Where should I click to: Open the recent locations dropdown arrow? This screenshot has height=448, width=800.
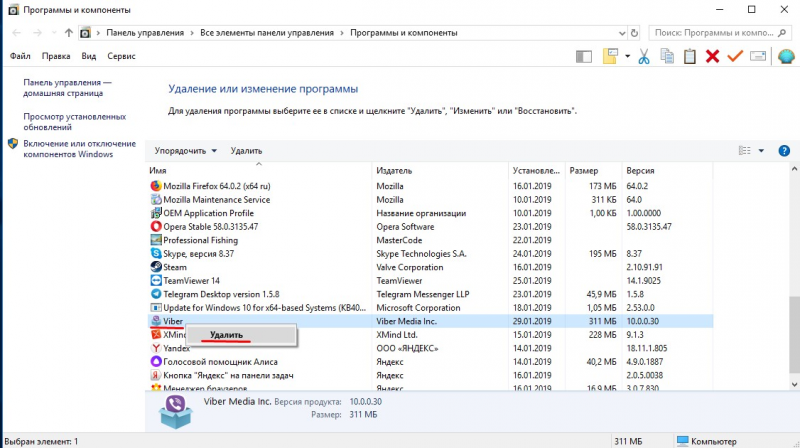54,33
